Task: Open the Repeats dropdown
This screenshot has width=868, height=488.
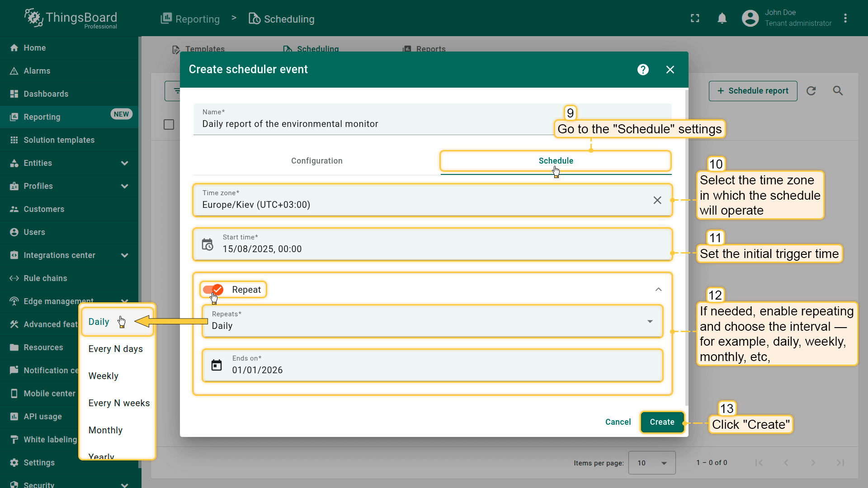Action: 432,321
